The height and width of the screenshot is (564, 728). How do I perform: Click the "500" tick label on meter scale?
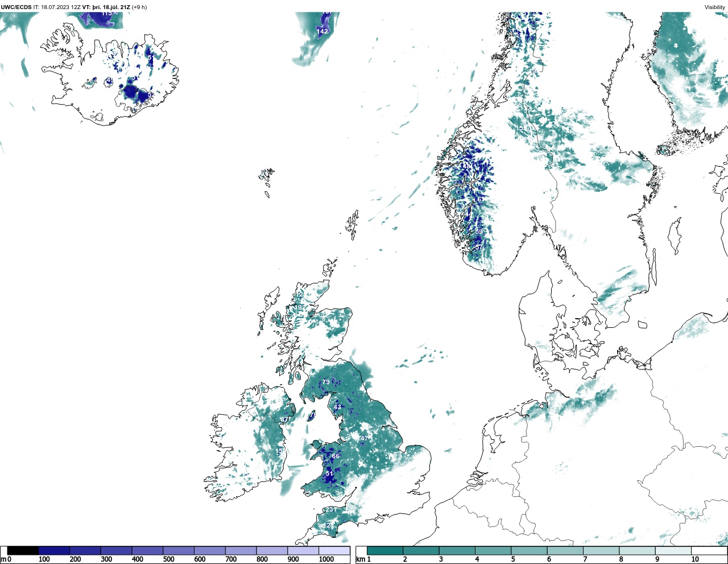pyautogui.click(x=168, y=559)
